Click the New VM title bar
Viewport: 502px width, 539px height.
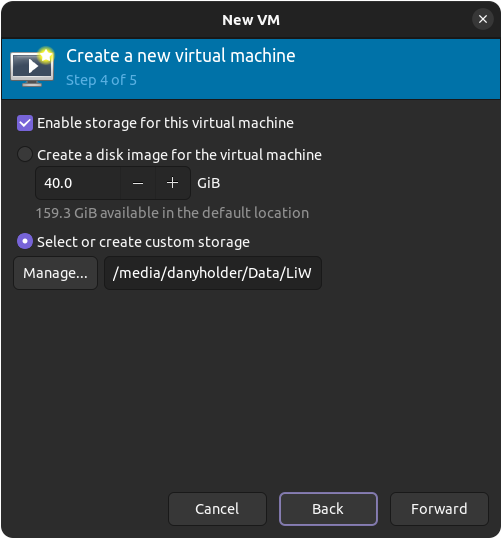click(x=251, y=20)
